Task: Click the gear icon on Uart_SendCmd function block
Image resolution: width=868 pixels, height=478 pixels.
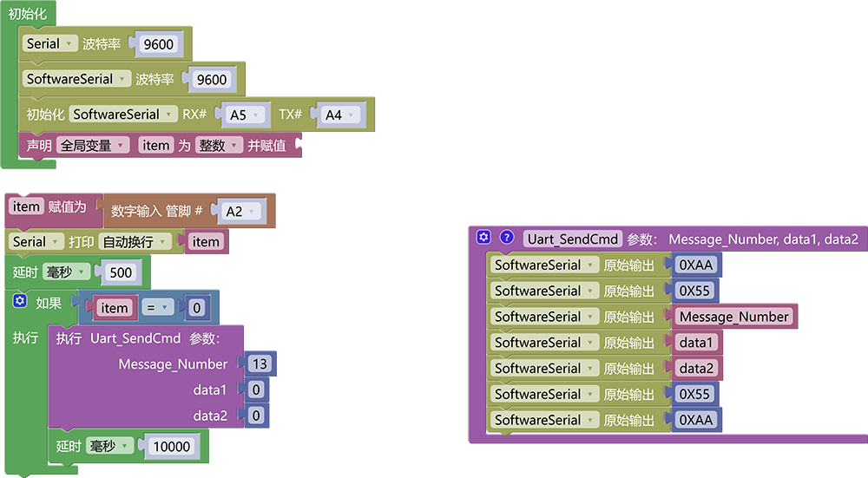Action: click(x=483, y=238)
